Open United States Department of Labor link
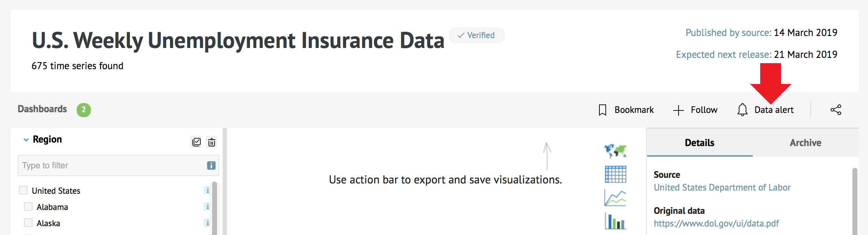Screen dimensions: 868x235 [722, 187]
